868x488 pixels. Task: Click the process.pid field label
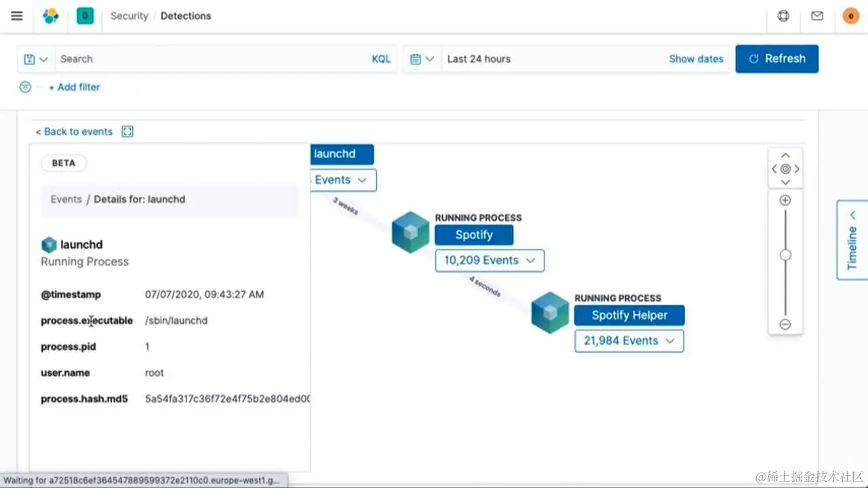[x=68, y=347]
